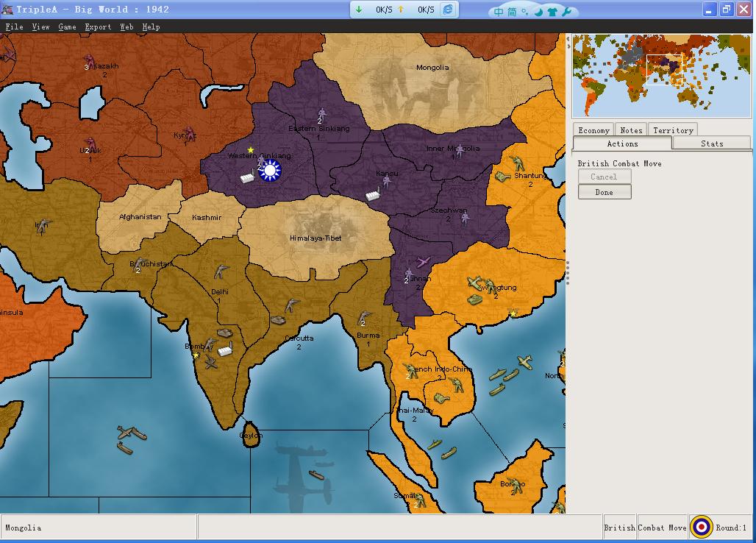Open the Help menu
This screenshot has width=756, height=543.
(x=151, y=27)
